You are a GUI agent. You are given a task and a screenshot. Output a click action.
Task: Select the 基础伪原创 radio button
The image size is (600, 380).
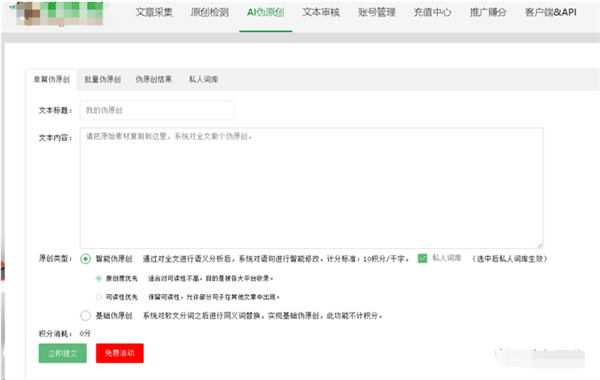click(x=85, y=316)
